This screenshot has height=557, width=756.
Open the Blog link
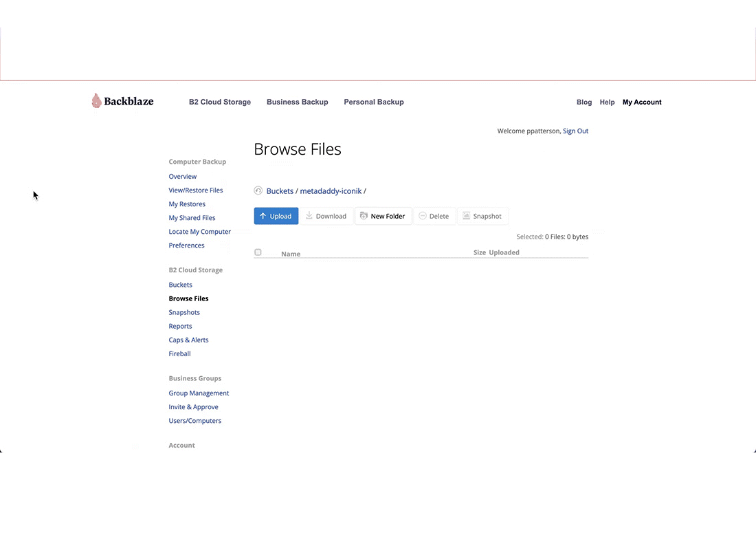tap(584, 102)
